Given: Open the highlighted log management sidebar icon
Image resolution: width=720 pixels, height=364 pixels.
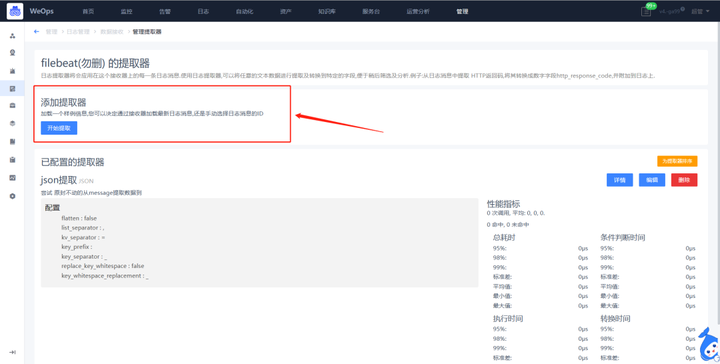Looking at the screenshot, I should tap(12, 88).
